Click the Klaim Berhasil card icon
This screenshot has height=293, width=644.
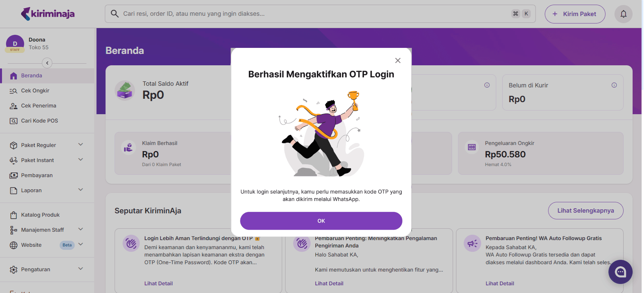128,147
